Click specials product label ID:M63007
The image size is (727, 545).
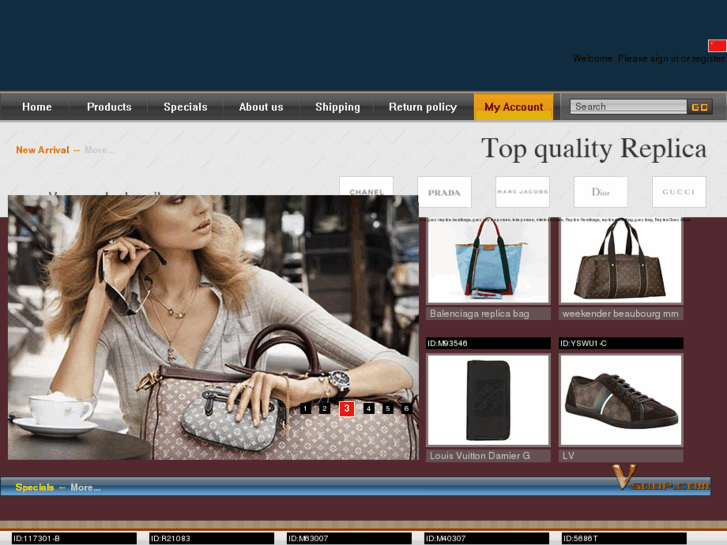[x=349, y=539]
